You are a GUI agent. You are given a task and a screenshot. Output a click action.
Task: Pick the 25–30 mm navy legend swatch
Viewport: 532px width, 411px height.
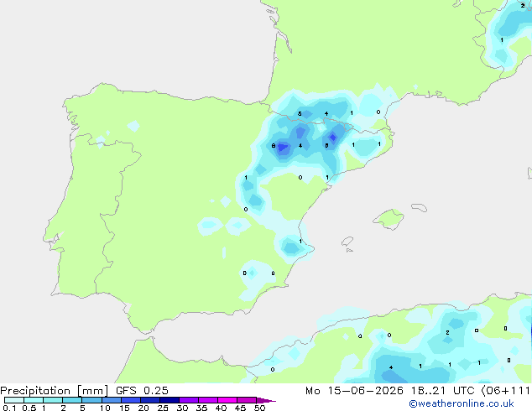[170, 400]
